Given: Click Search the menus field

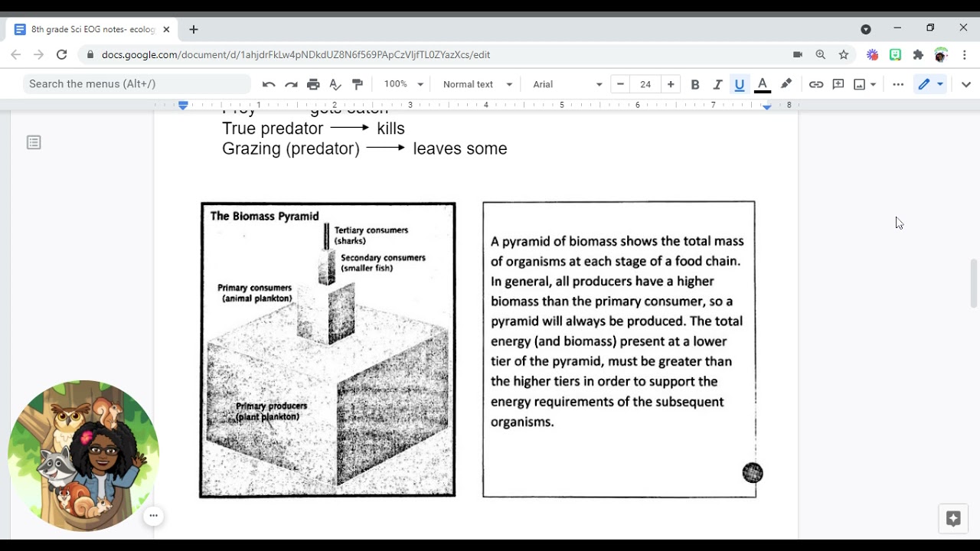Looking at the screenshot, I should pyautogui.click(x=137, y=84).
